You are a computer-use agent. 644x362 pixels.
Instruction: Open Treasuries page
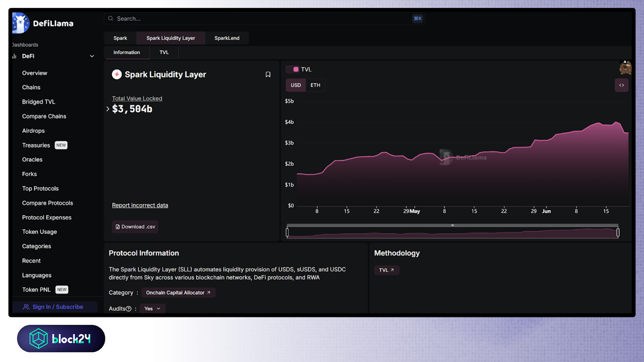[x=36, y=146]
